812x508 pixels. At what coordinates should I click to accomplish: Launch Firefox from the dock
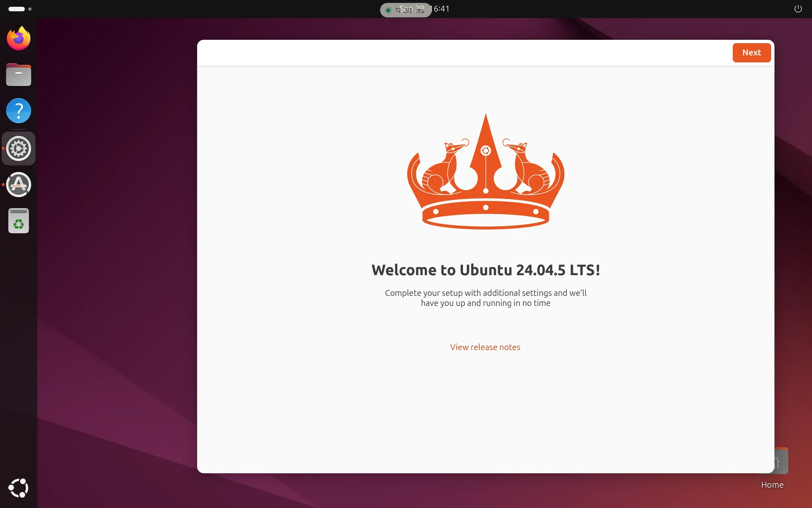tap(19, 39)
